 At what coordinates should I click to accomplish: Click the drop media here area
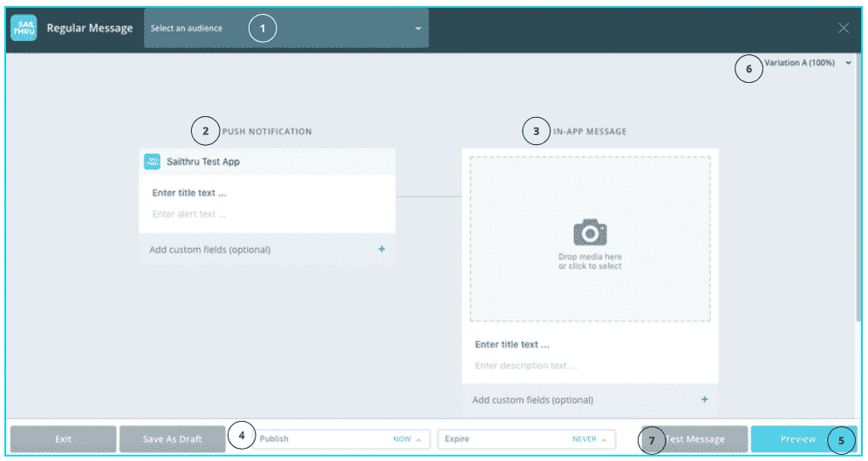[x=590, y=262]
